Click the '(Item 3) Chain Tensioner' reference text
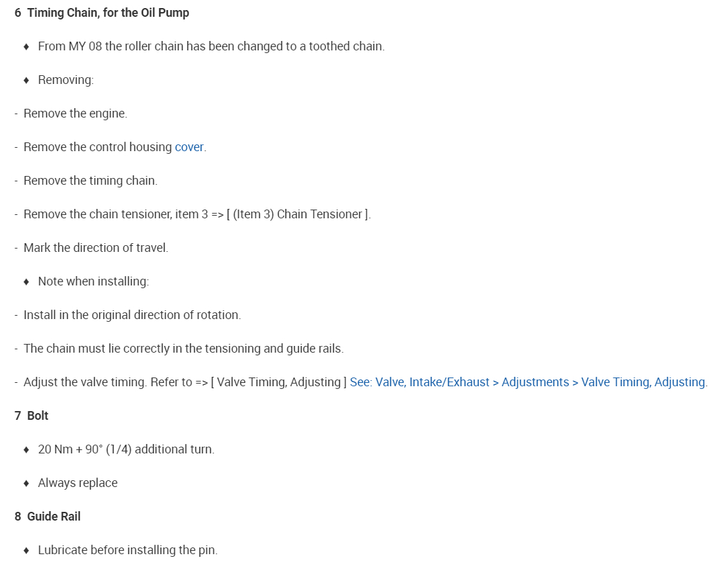 [298, 214]
